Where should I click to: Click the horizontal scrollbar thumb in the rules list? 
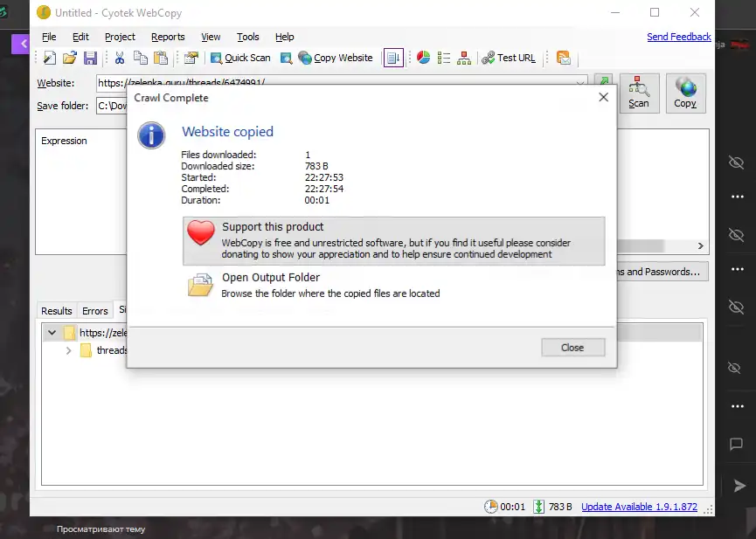pyautogui.click(x=641, y=245)
